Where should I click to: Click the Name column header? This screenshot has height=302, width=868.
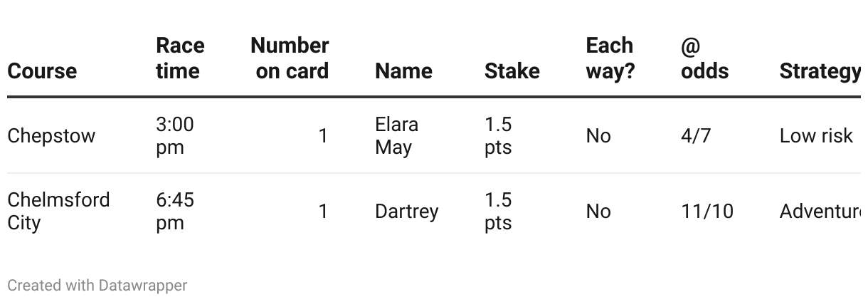tap(403, 71)
